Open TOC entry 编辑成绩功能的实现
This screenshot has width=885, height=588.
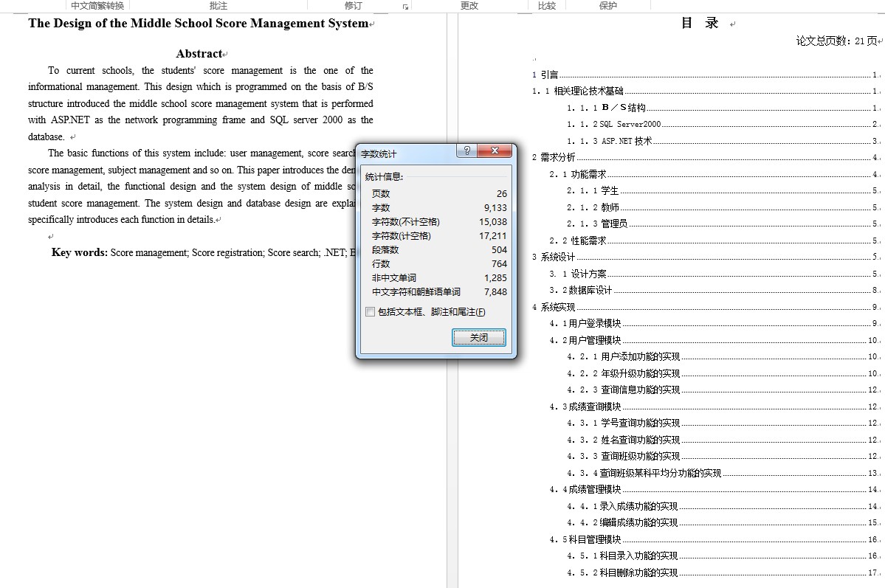pos(723,523)
